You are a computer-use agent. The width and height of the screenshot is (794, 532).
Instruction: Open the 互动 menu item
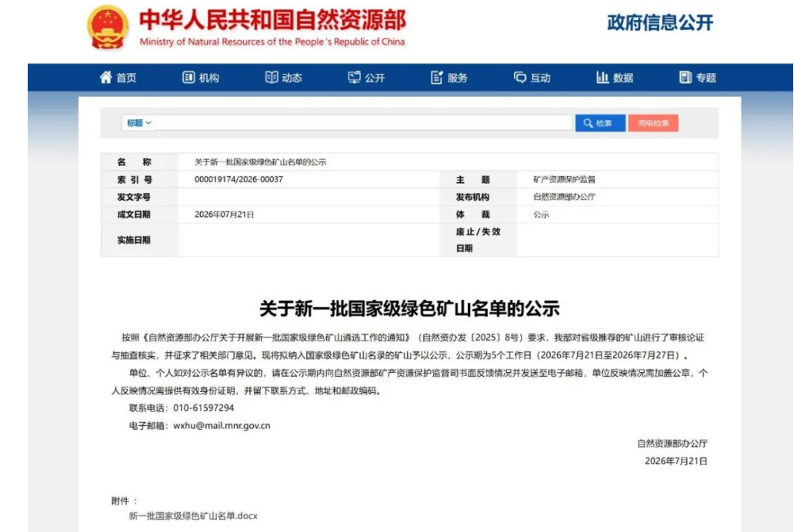[540, 78]
